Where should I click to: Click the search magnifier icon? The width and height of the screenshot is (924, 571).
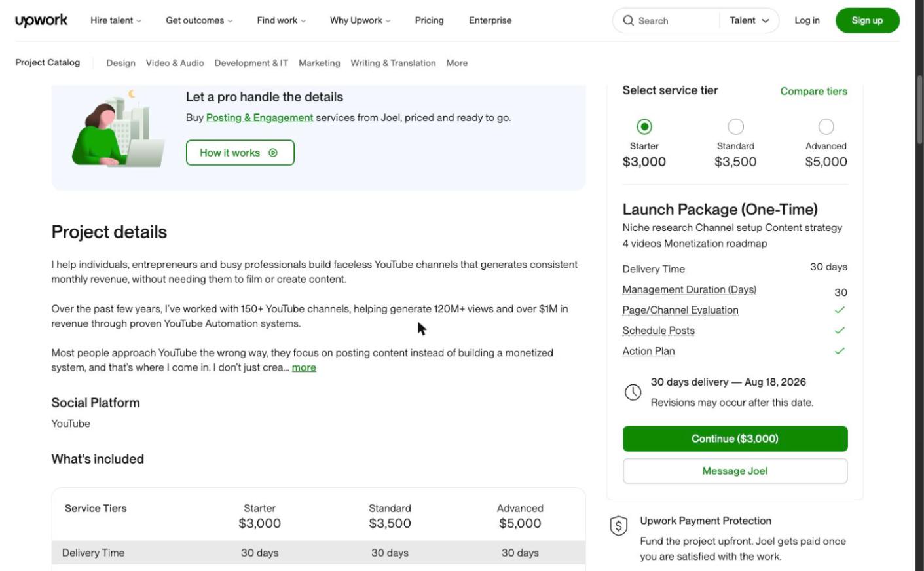[x=628, y=20]
